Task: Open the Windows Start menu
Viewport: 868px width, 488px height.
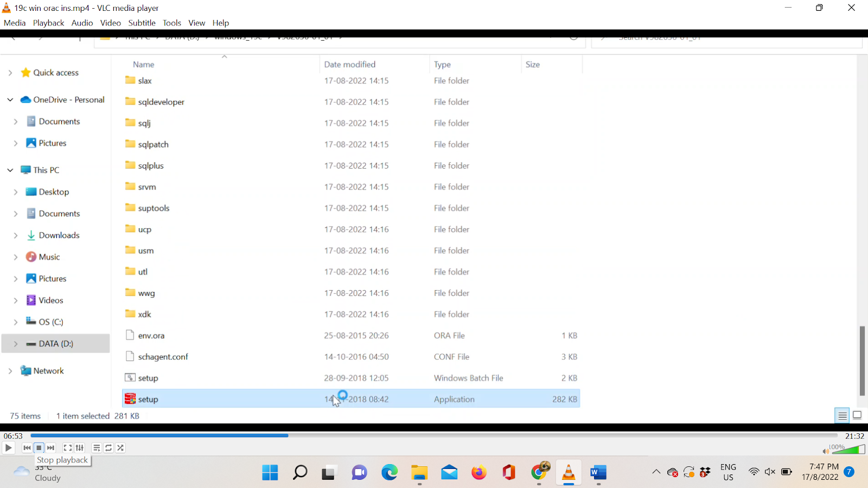Action: (270, 473)
